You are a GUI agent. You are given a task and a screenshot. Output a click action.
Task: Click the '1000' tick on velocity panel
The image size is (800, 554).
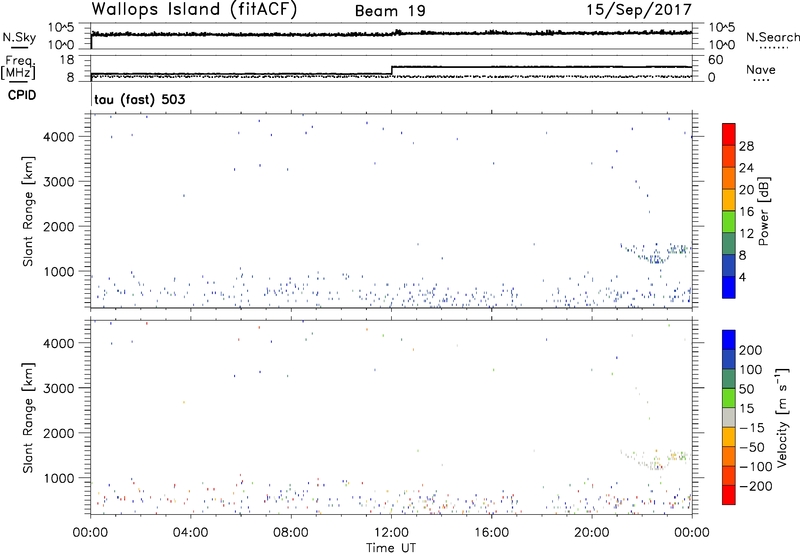pyautogui.click(x=60, y=478)
